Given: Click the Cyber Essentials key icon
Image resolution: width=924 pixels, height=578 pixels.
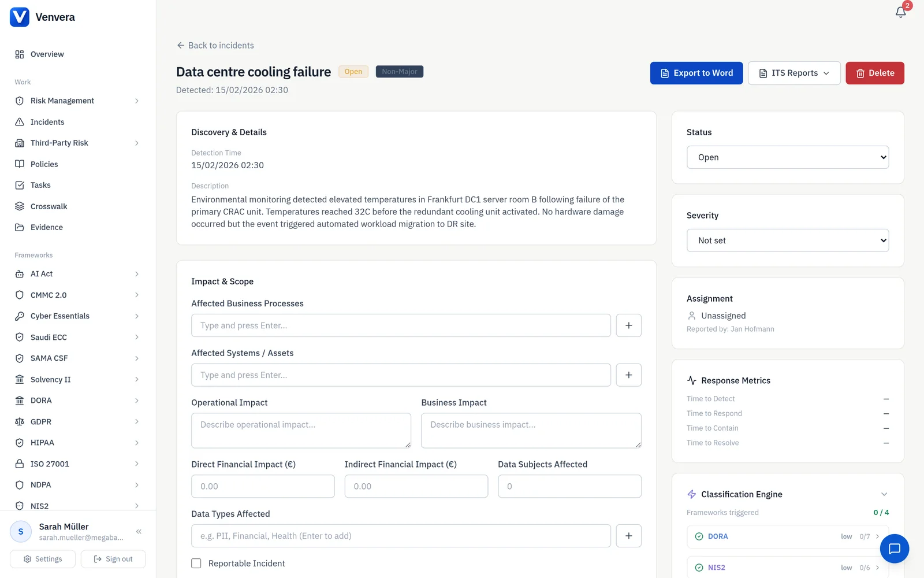Looking at the screenshot, I should point(20,316).
